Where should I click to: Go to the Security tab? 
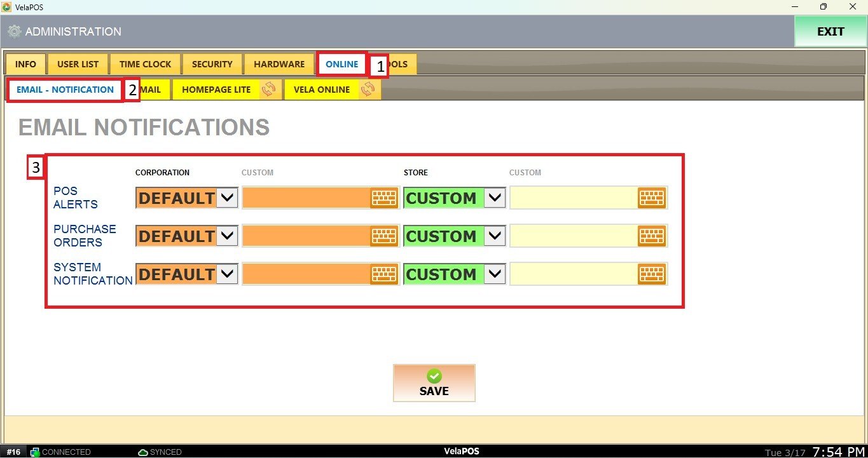212,64
